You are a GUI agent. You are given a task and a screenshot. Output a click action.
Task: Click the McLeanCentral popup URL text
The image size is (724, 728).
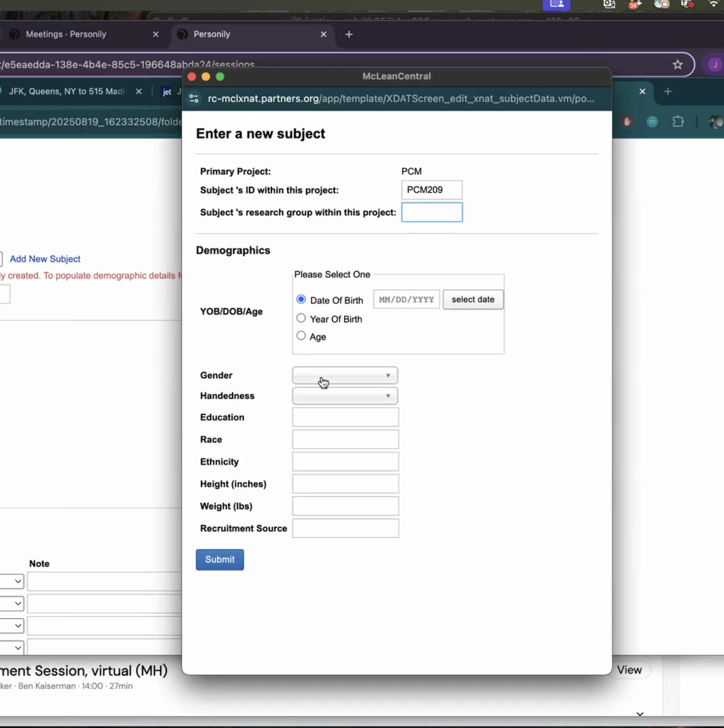[x=401, y=99]
